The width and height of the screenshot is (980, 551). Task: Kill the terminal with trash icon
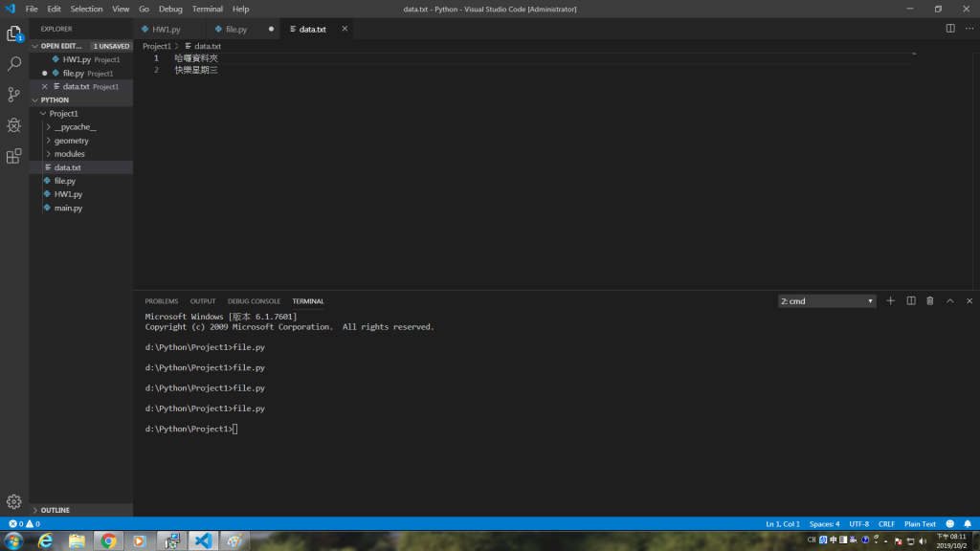pyautogui.click(x=930, y=301)
